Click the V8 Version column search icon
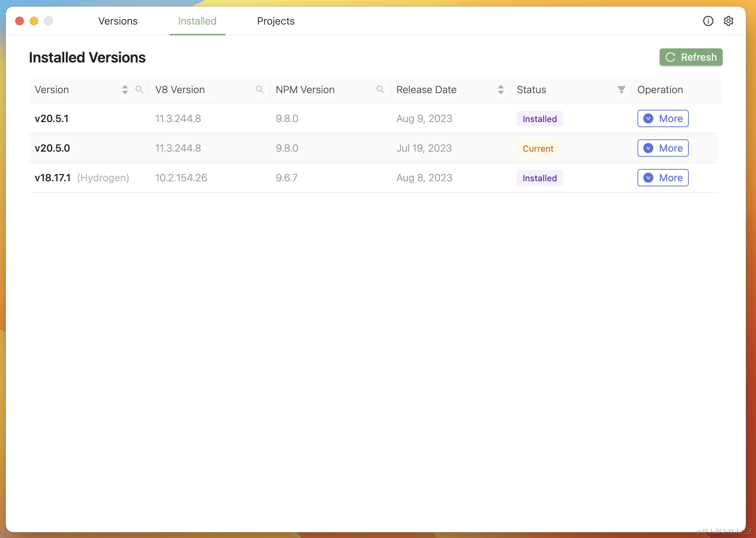 pos(259,90)
